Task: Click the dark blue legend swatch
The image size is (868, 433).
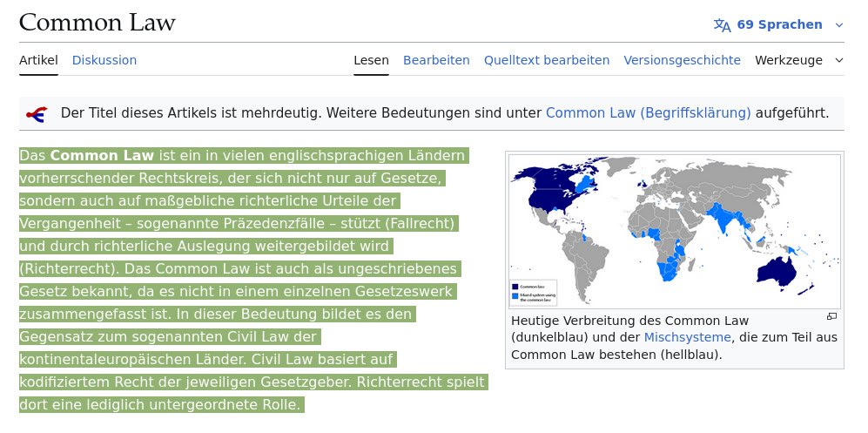Action: click(x=515, y=286)
